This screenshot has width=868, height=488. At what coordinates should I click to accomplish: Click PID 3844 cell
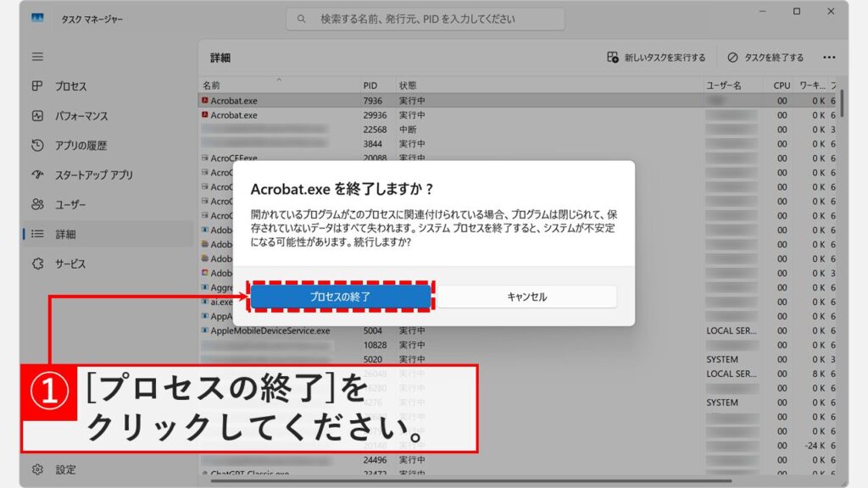[x=373, y=144]
